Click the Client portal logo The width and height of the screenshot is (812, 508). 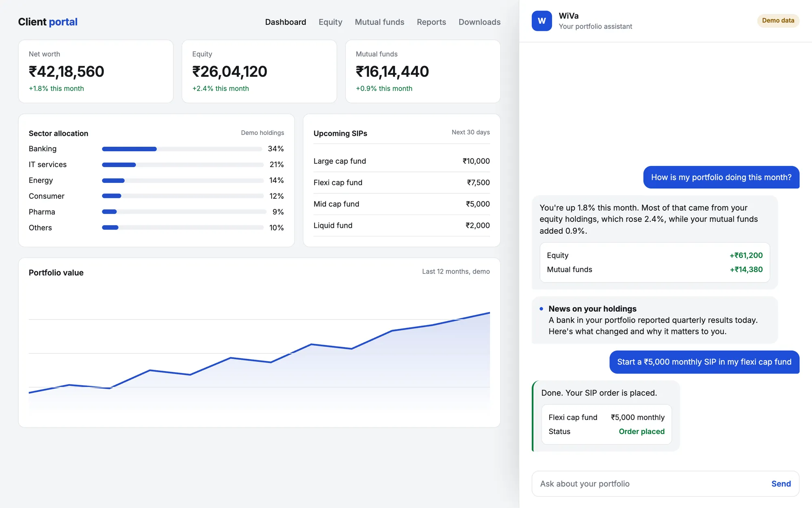[48, 22]
